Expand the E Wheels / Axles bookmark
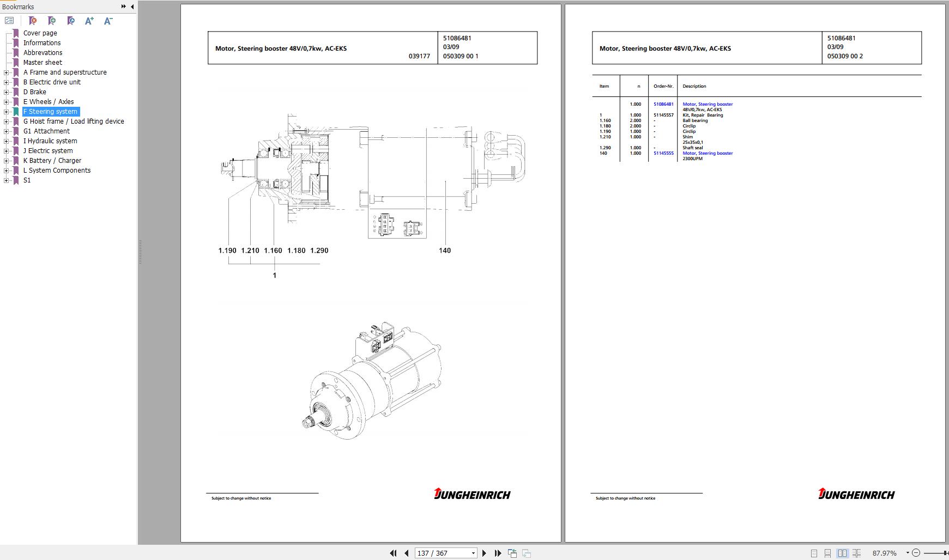The image size is (949, 560). (x=7, y=102)
